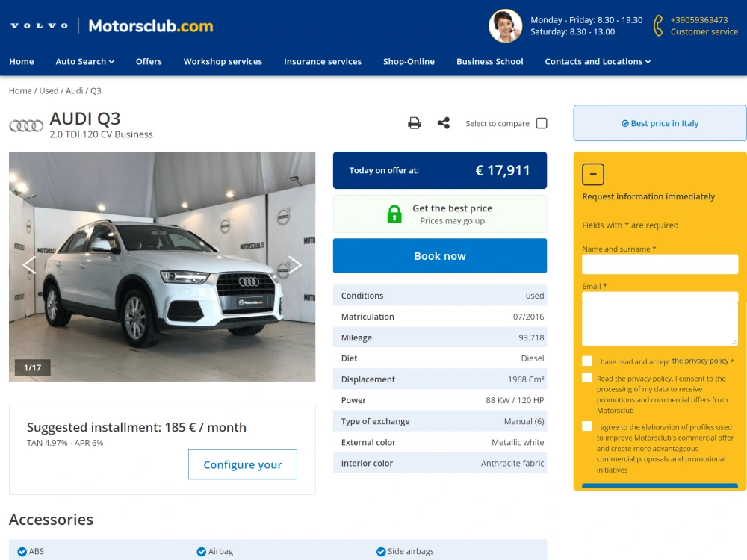Click the Side airbags checkmark icon
This screenshot has height=560, width=747.
(x=381, y=552)
